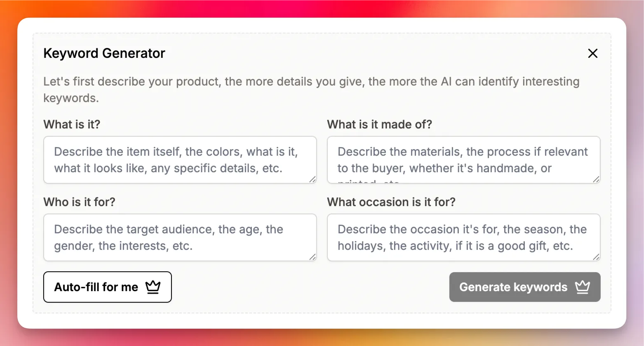This screenshot has width=644, height=346.
Task: Click the resize grip of the "What is it?" box
Action: point(313,179)
